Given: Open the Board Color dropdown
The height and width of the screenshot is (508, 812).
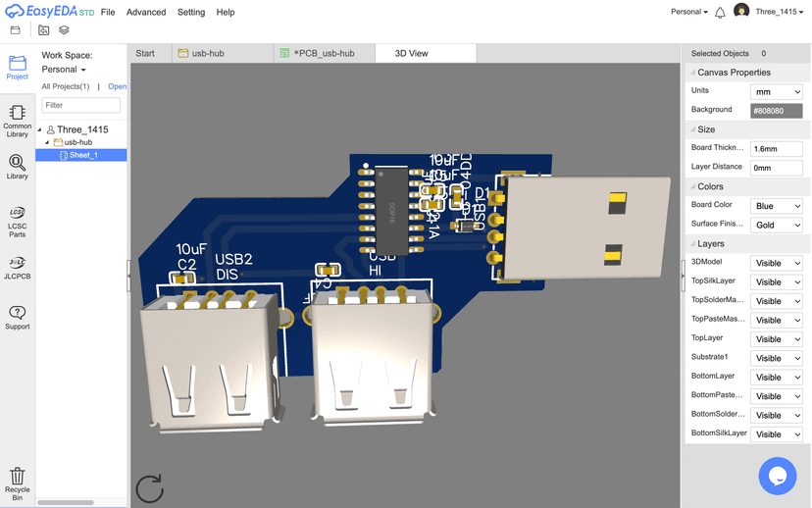Looking at the screenshot, I should click(x=776, y=206).
